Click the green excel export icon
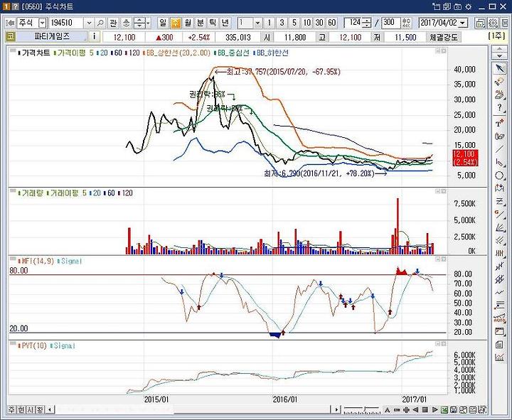Image resolution: width=512 pixels, height=420 pixels. point(444,410)
